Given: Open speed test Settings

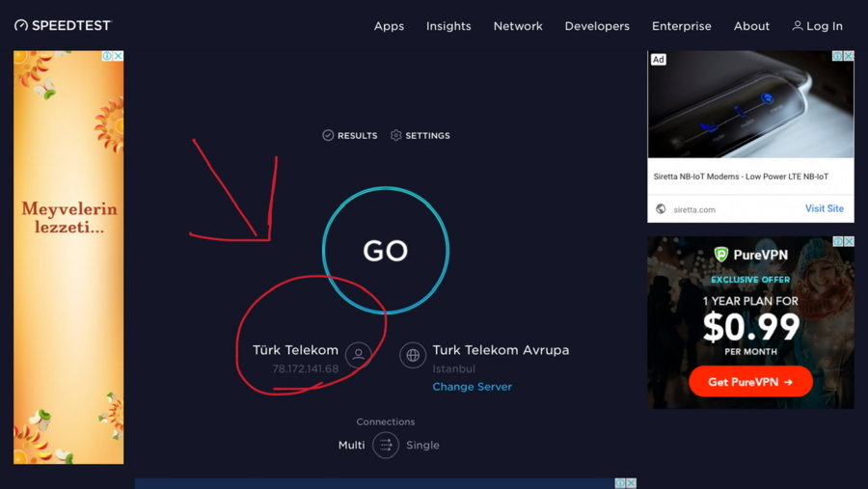Looking at the screenshot, I should pyautogui.click(x=420, y=135).
